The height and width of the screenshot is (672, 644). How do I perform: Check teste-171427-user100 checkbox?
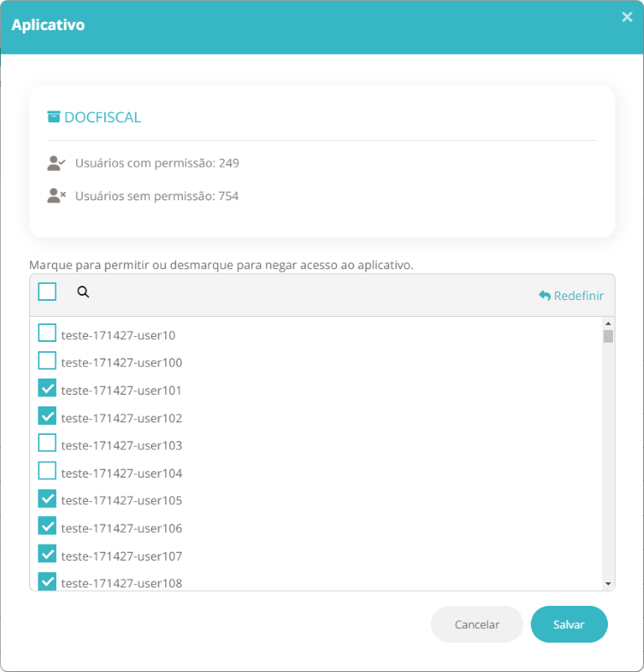point(47,360)
